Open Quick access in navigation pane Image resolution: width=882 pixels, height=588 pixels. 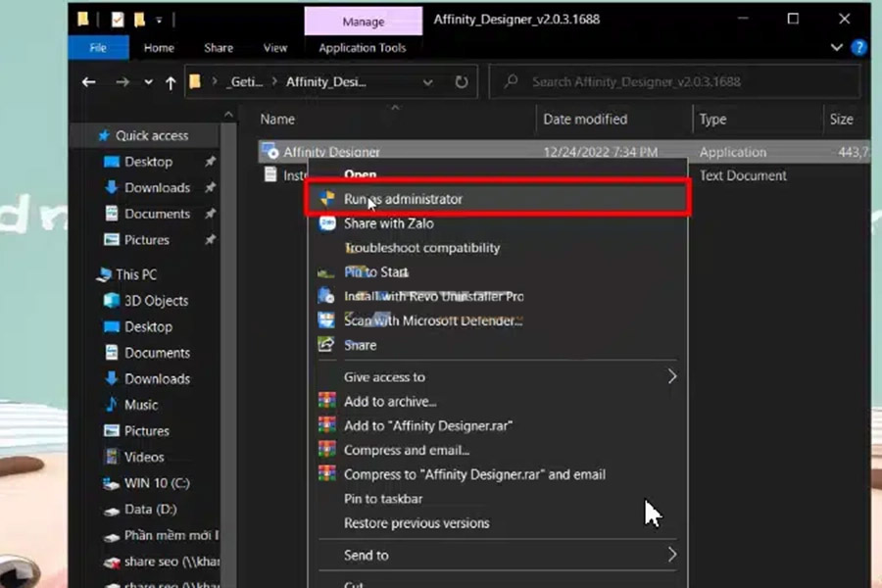coord(151,135)
